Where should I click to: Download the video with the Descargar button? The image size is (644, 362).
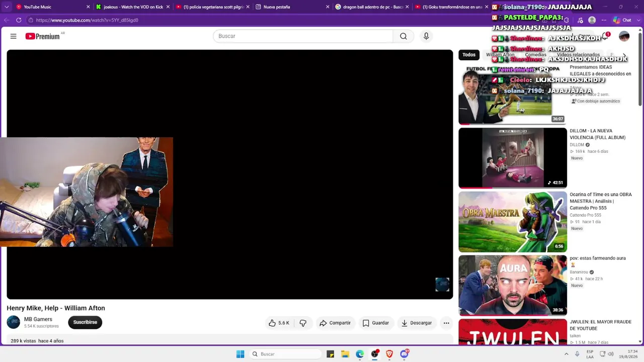click(x=417, y=323)
